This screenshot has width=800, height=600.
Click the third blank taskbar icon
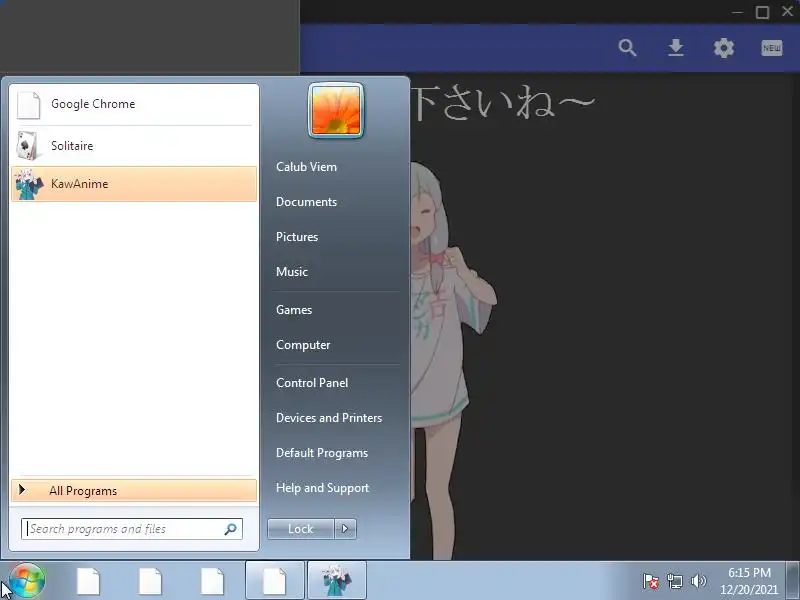[212, 581]
